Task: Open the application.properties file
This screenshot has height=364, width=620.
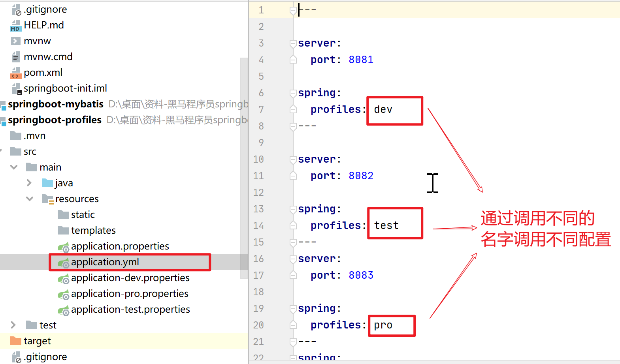Action: pos(120,246)
